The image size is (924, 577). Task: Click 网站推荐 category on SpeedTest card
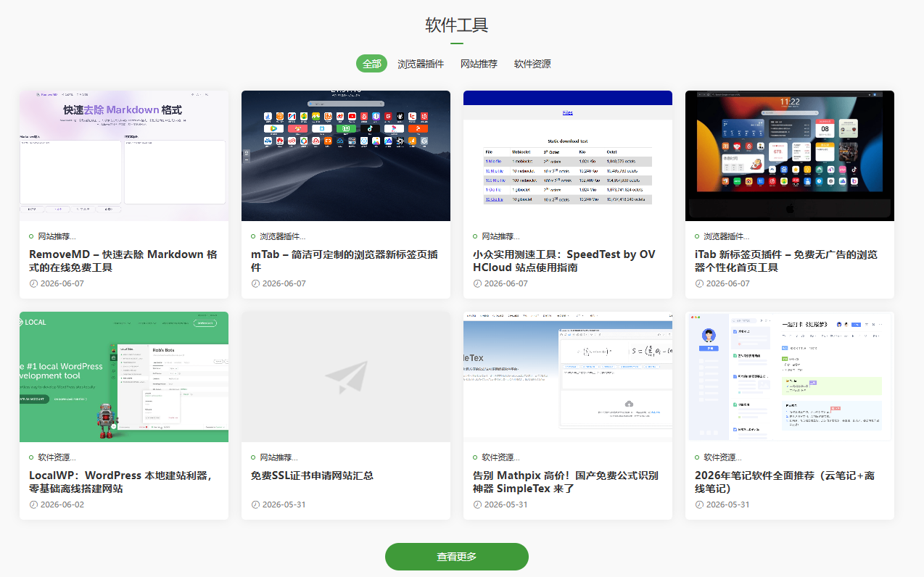(x=500, y=236)
